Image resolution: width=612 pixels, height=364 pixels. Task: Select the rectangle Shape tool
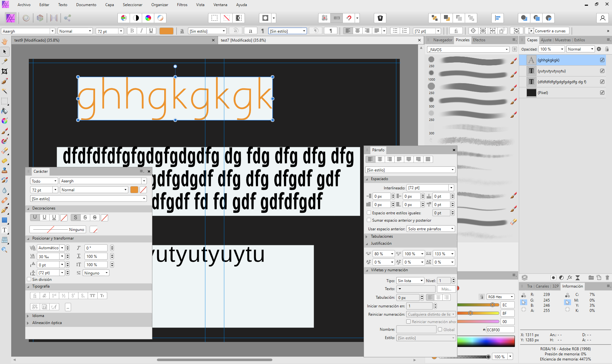4,220
